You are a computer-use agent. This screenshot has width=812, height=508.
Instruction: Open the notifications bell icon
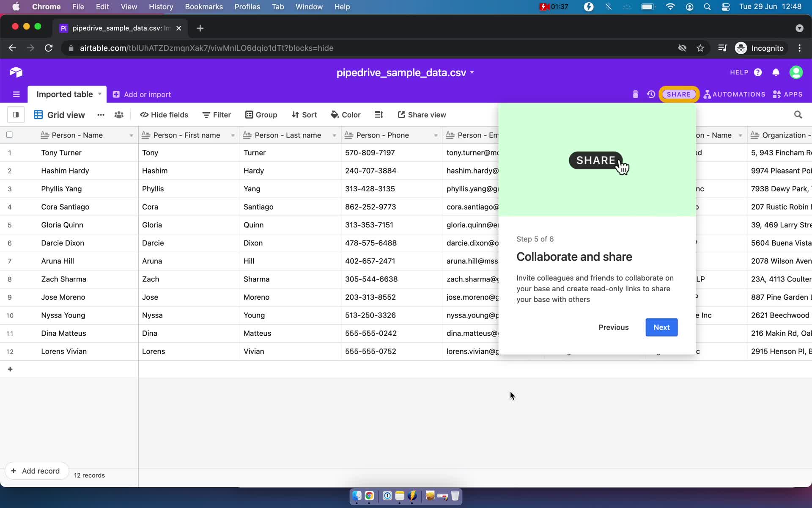coord(776,72)
